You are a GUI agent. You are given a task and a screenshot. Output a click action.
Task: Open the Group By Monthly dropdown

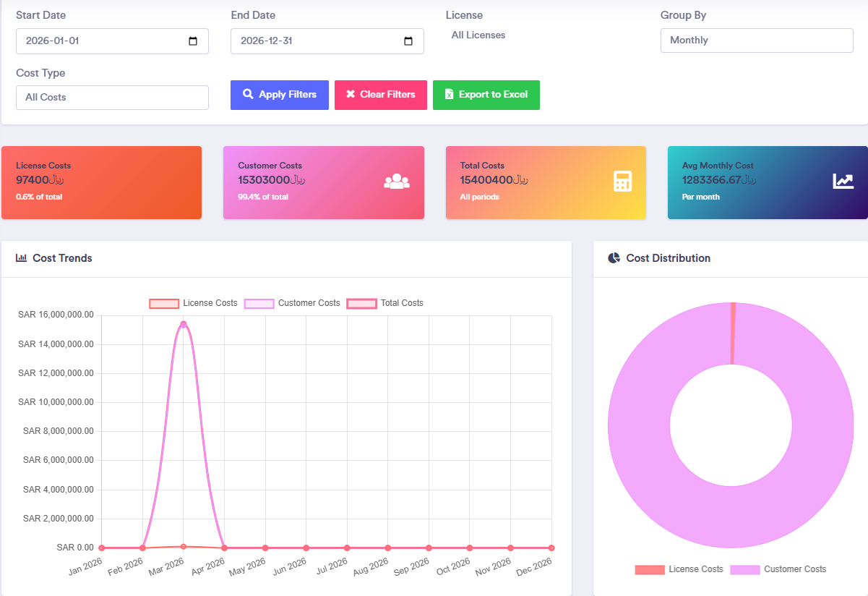tap(757, 41)
